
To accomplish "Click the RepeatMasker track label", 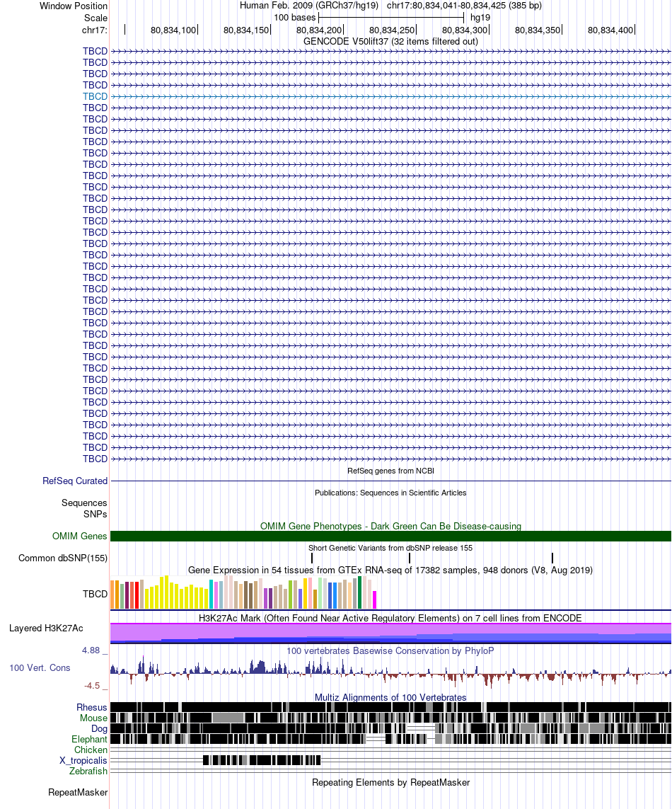I will click(x=78, y=793).
